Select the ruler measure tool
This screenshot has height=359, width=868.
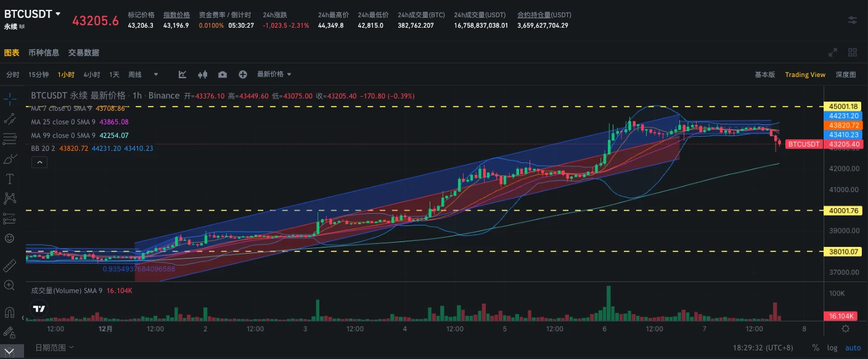click(x=9, y=265)
